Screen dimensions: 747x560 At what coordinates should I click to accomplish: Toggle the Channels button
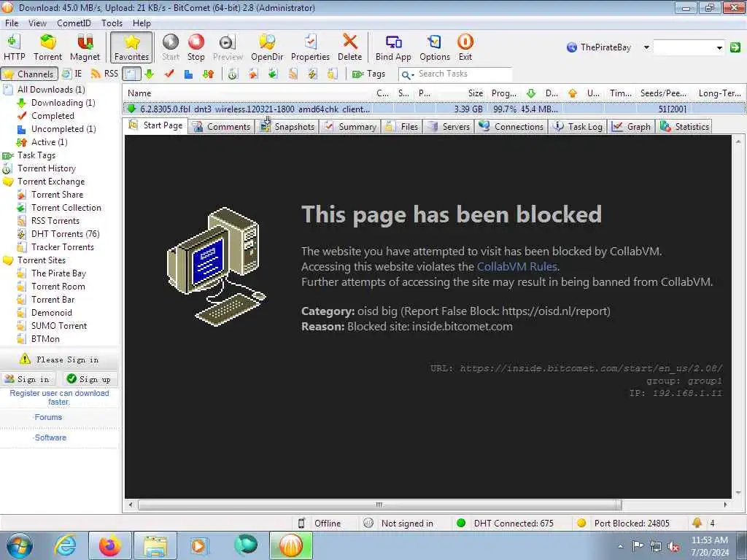tap(29, 74)
